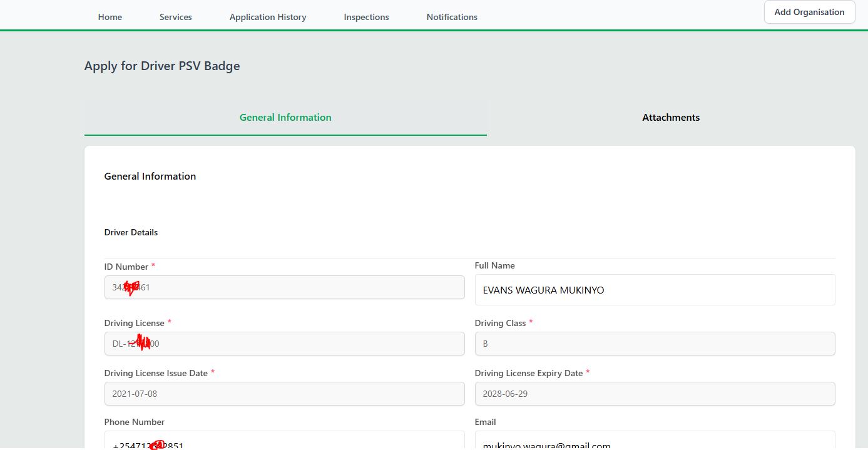Navigate to the Home menu item
Viewport: 868px width, 450px height.
point(110,17)
